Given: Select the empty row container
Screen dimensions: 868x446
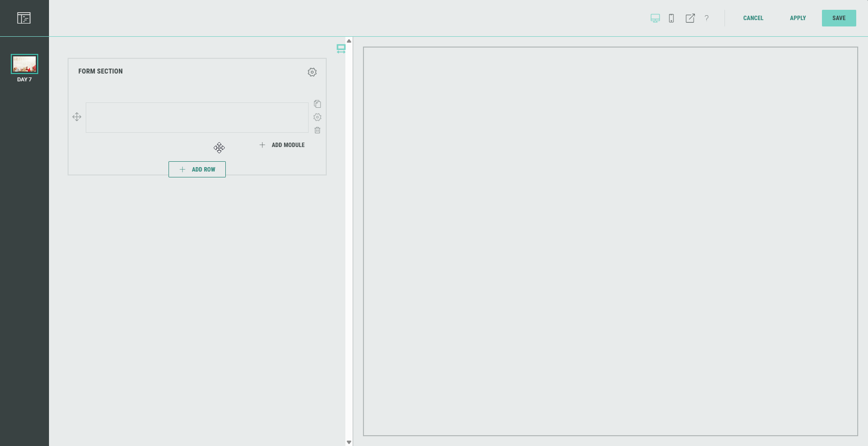Looking at the screenshot, I should [197, 118].
